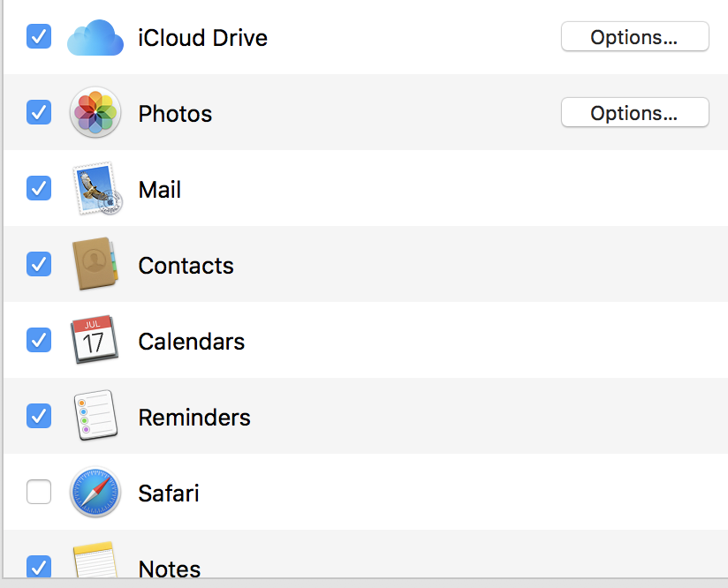This screenshot has height=588, width=728.
Task: Turn off Mail syncing checkbox
Action: point(39,188)
